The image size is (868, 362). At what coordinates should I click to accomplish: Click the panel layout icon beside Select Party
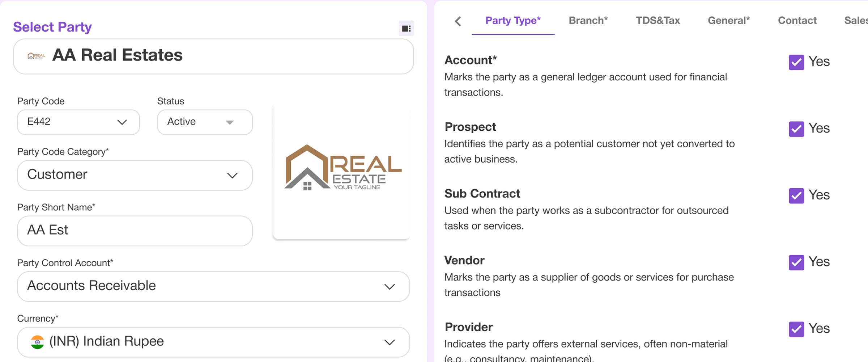(x=406, y=29)
